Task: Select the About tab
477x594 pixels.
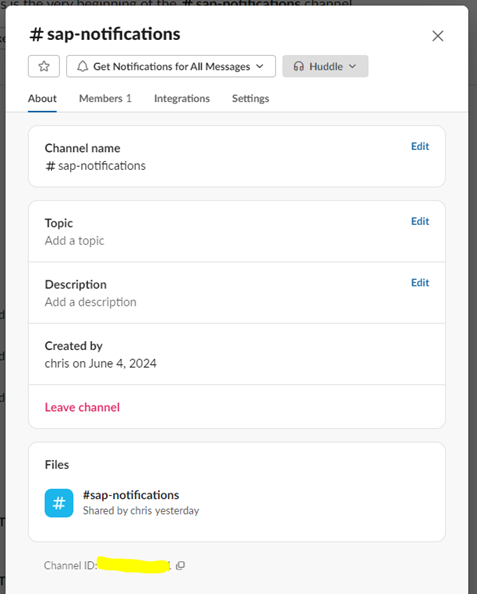Action: point(42,98)
